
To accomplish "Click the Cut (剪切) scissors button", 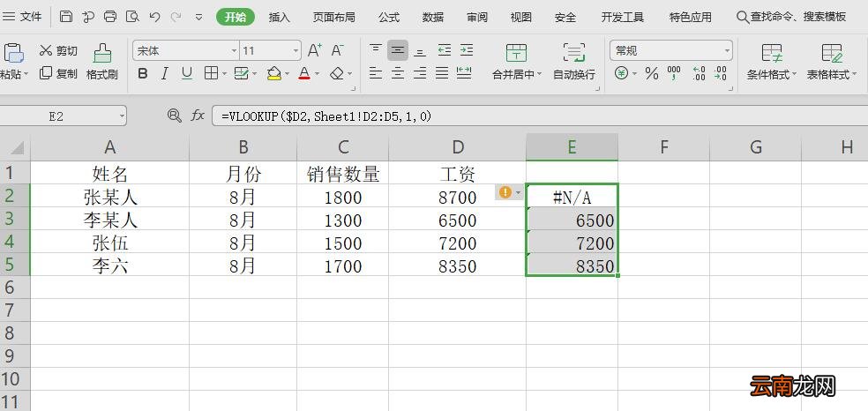I will pyautogui.click(x=58, y=51).
